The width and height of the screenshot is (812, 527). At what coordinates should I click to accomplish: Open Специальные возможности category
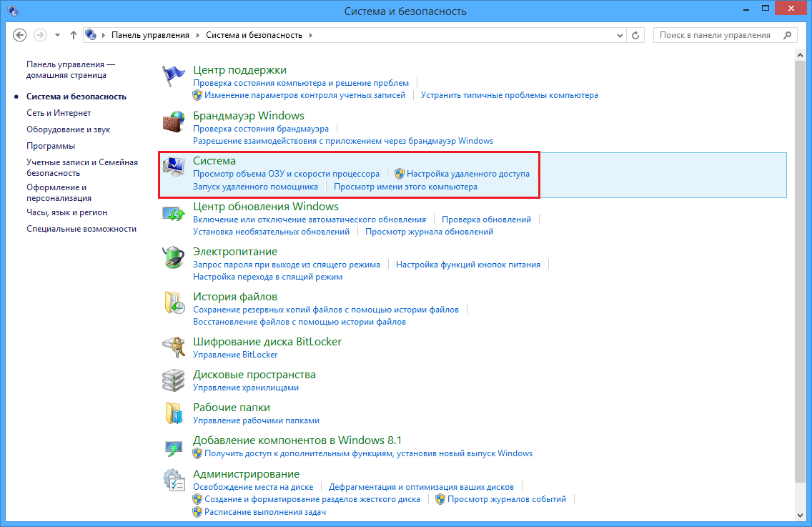(81, 229)
